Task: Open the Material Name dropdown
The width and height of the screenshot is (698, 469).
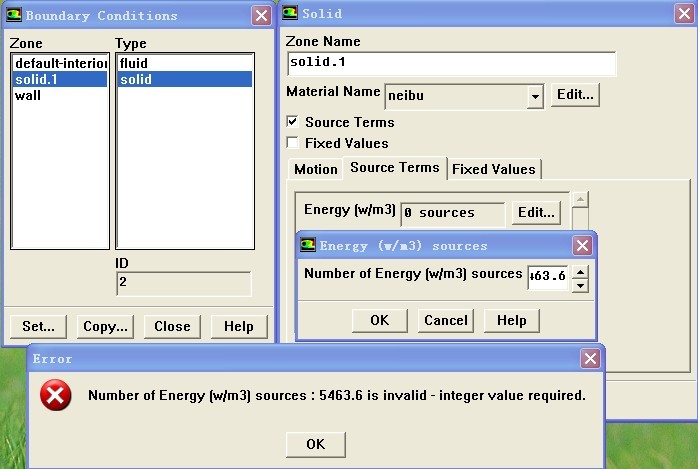Action: click(x=535, y=96)
